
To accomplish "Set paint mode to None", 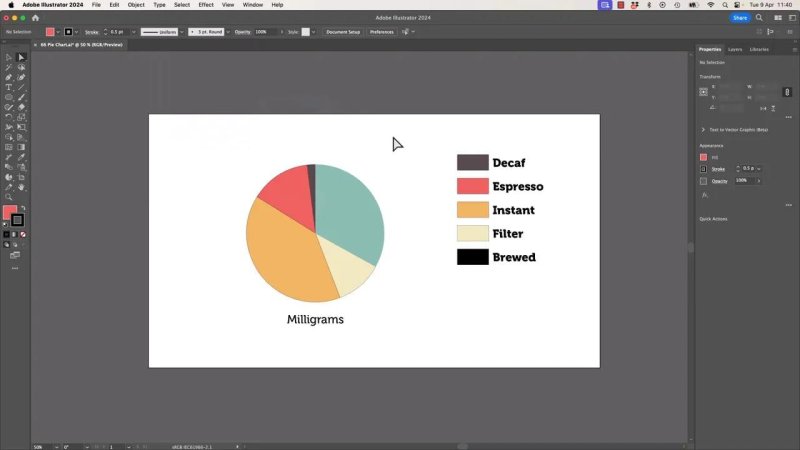I will (23, 235).
